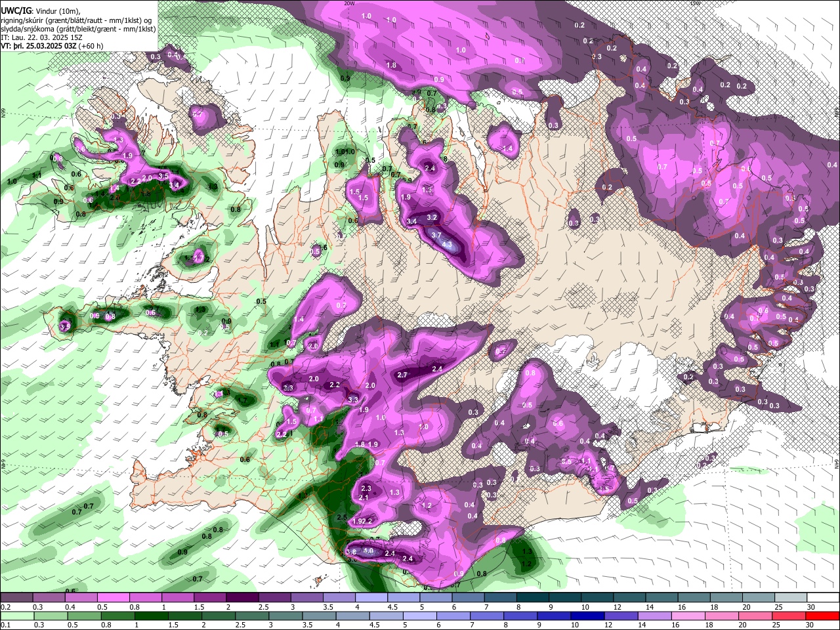The image size is (840, 630).
Task: Click the 'IT: Lau. 22. 03. 2025 15Z' line
Action: click(x=41, y=37)
